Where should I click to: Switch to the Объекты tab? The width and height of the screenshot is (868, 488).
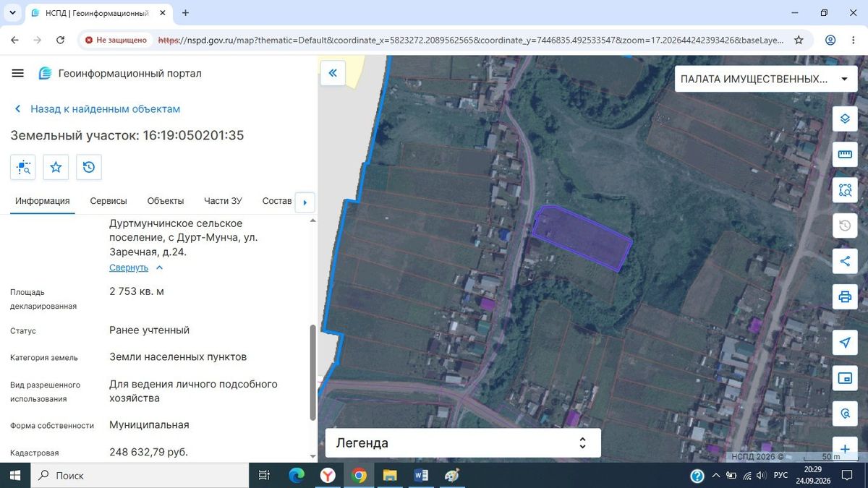point(166,201)
